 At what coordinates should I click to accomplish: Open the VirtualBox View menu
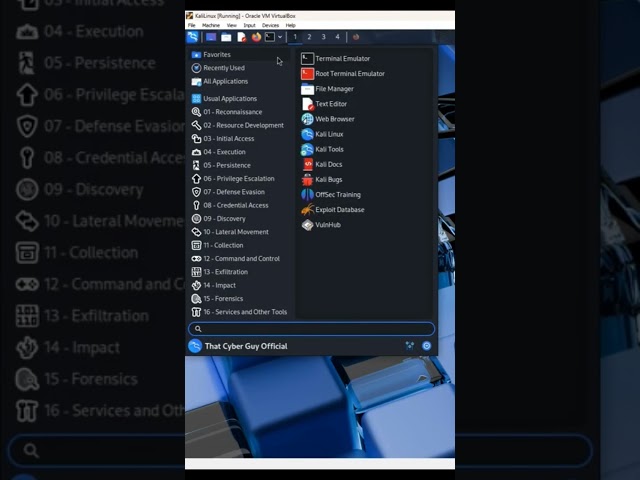(x=231, y=25)
